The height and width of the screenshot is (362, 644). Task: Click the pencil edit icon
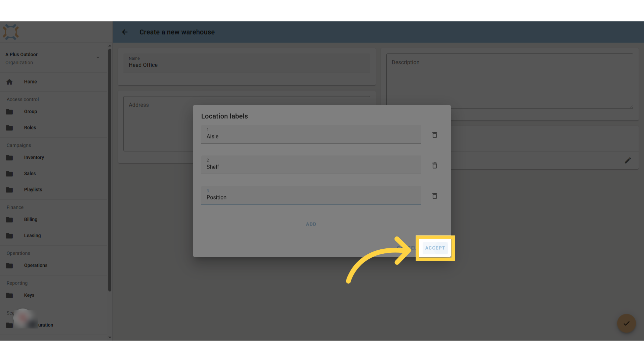[628, 161]
